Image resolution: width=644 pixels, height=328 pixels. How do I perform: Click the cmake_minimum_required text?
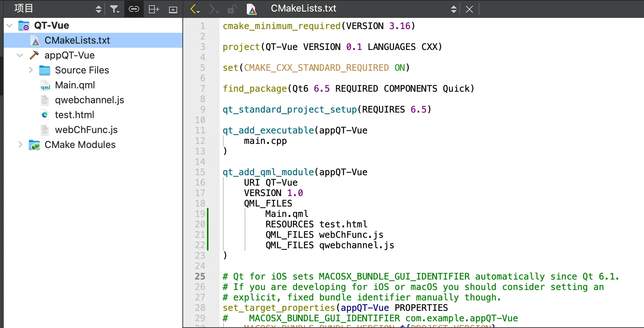pyautogui.click(x=281, y=26)
